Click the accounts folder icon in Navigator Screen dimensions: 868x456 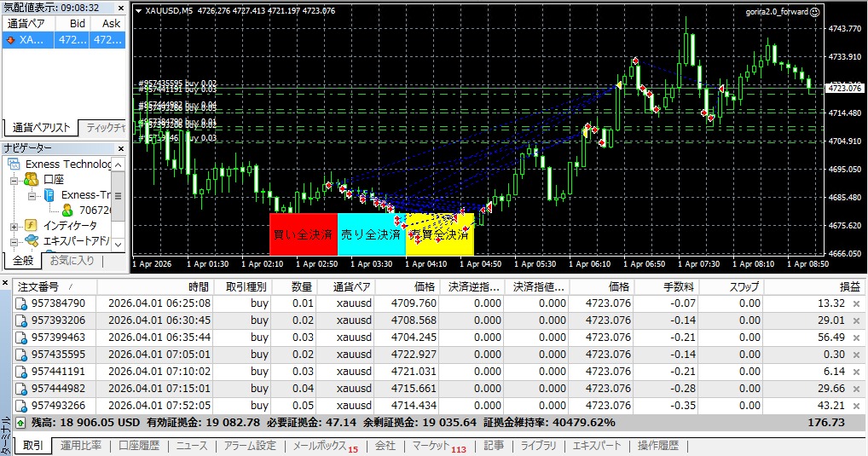31,179
